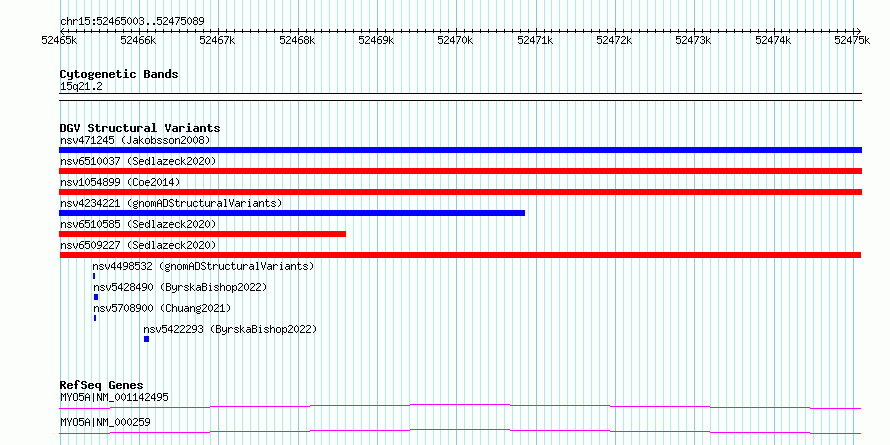
Task: Select the red nsv1054899 variant bar
Action: (460, 192)
